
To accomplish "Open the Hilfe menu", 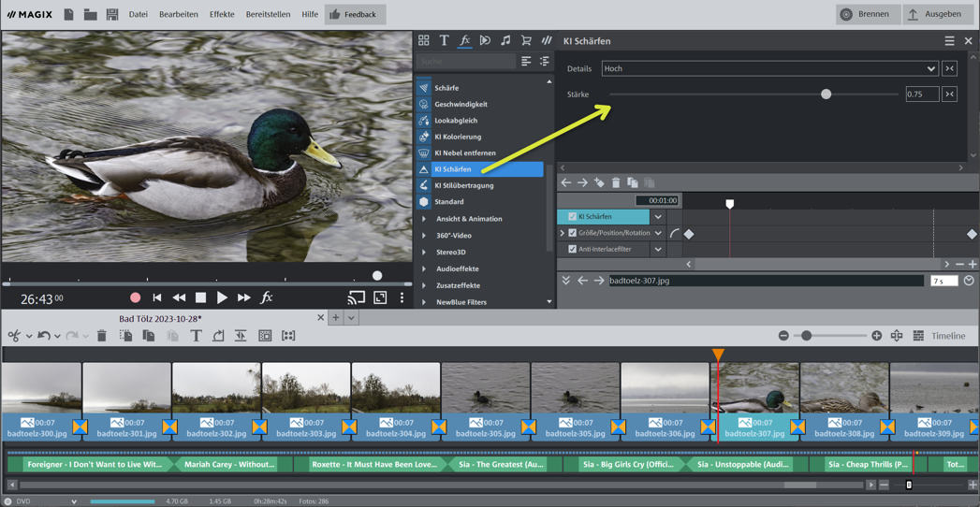I will click(310, 14).
